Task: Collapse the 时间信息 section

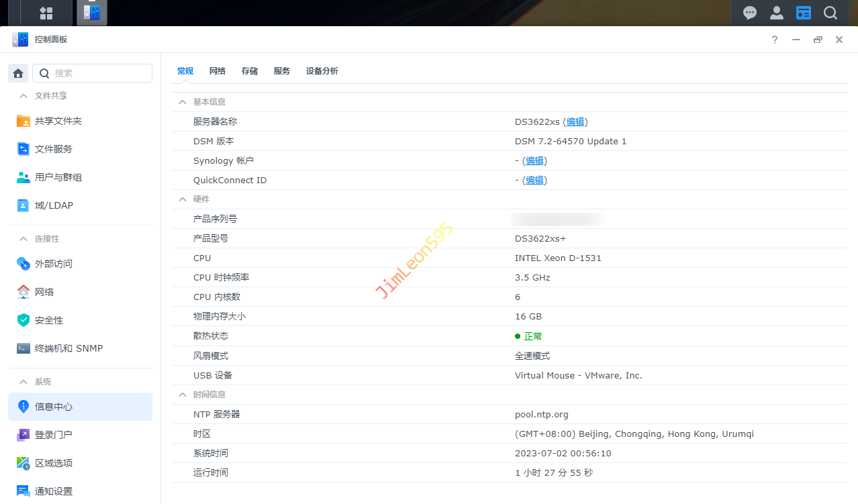Action: pos(182,395)
